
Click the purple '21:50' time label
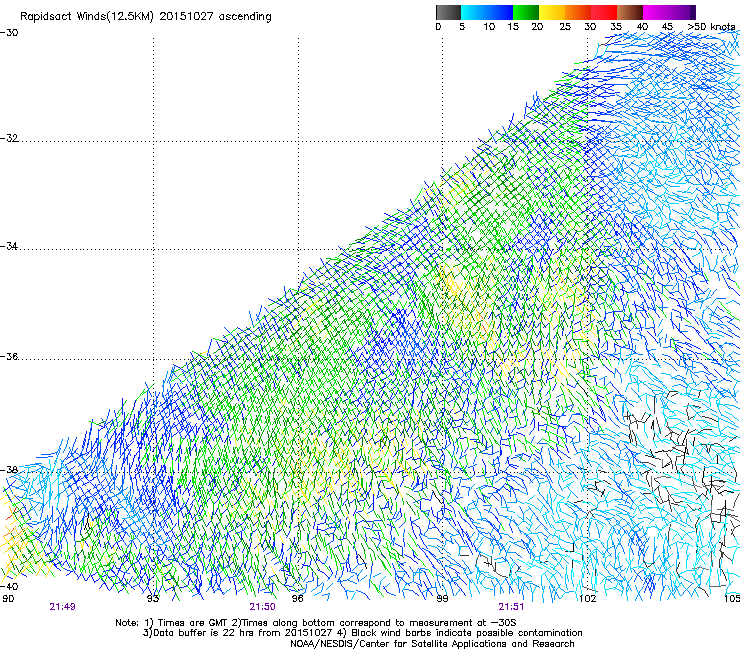point(262,607)
